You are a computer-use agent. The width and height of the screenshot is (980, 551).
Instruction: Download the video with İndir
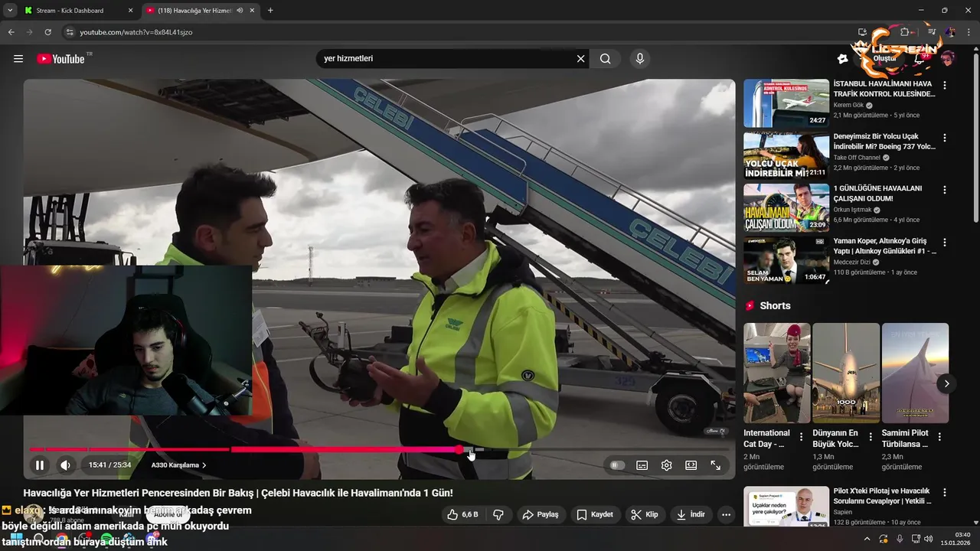pos(691,514)
